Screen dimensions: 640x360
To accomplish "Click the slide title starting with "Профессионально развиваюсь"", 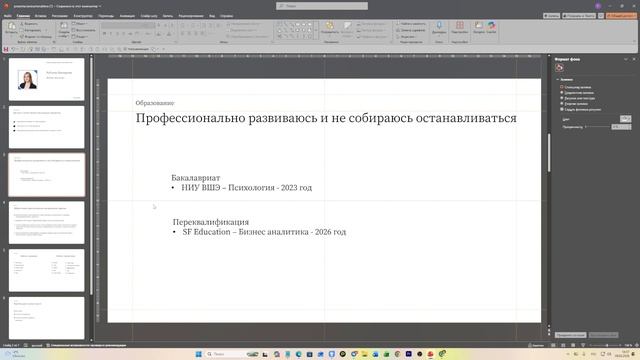I will click(x=326, y=118).
